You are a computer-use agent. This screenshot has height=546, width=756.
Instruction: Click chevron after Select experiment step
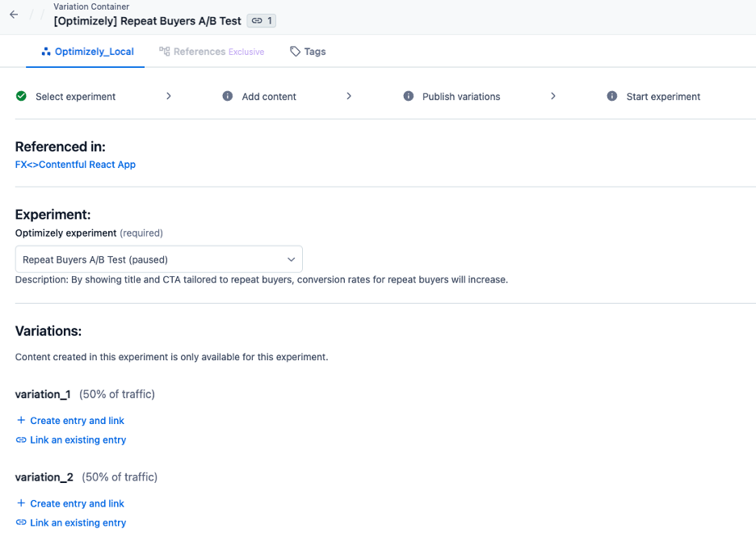[x=168, y=96]
